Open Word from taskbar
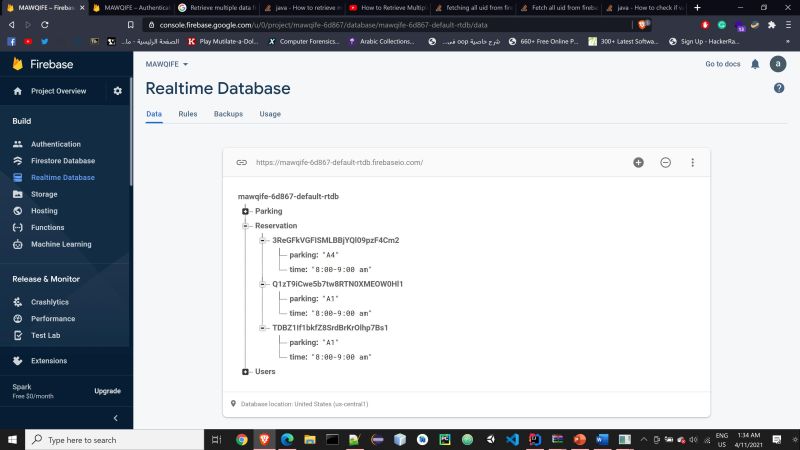Screen dimensions: 800x450 coord(602,439)
